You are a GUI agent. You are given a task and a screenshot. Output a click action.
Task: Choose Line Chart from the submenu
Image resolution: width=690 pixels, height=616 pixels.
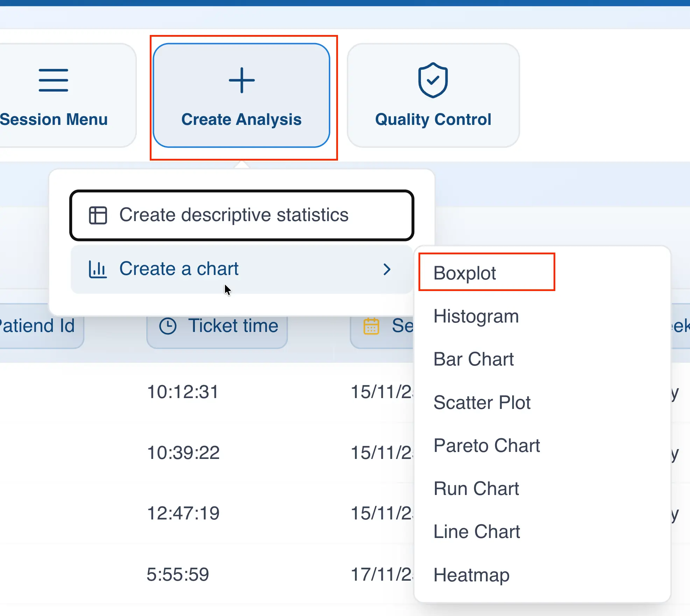(477, 531)
